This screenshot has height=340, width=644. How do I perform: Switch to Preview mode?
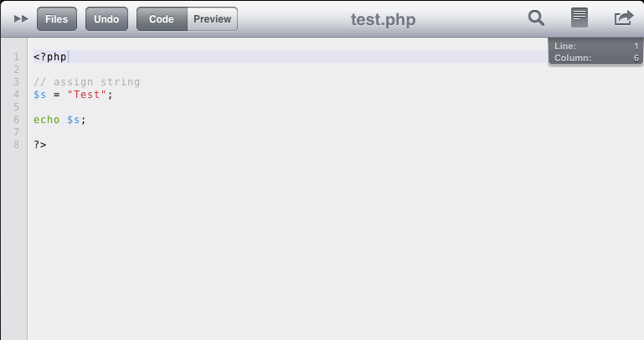click(x=213, y=19)
